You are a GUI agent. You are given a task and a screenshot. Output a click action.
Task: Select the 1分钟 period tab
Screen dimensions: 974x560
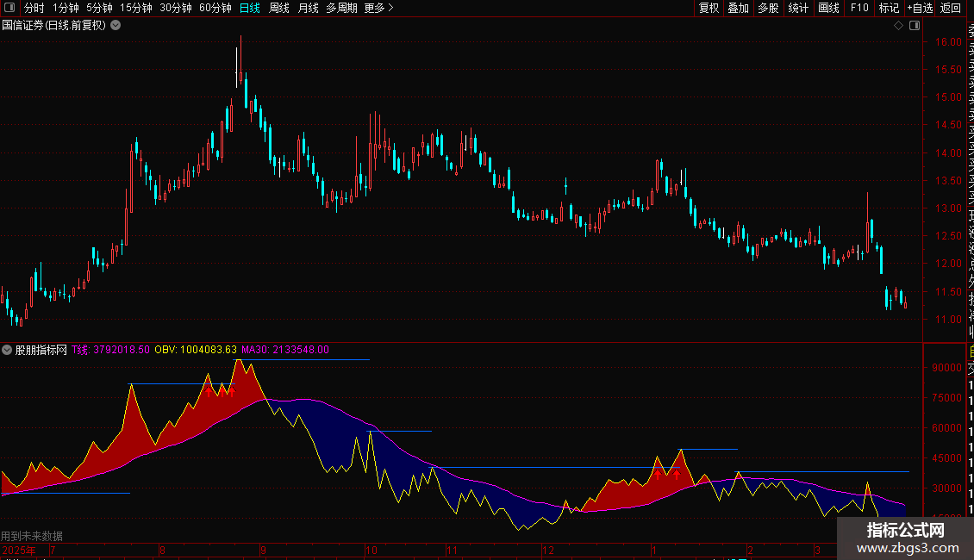[x=66, y=8]
